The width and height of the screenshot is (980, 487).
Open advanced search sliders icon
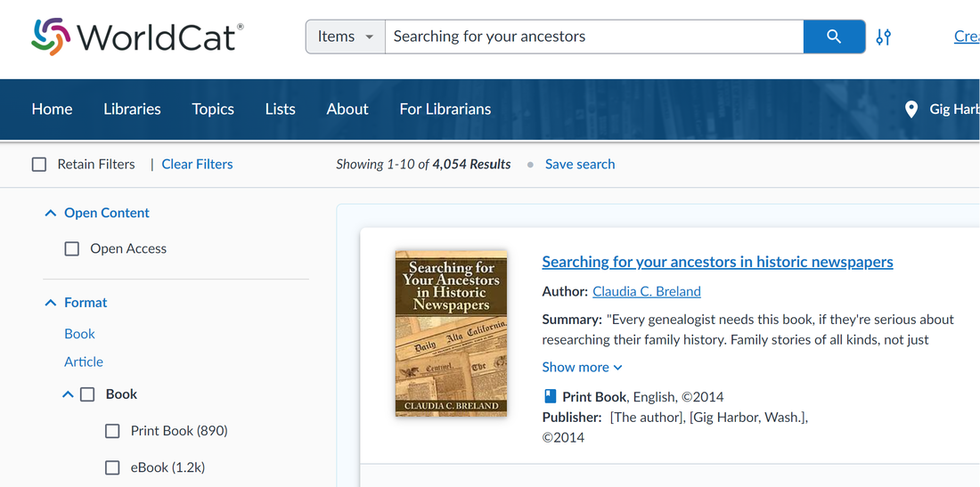883,37
